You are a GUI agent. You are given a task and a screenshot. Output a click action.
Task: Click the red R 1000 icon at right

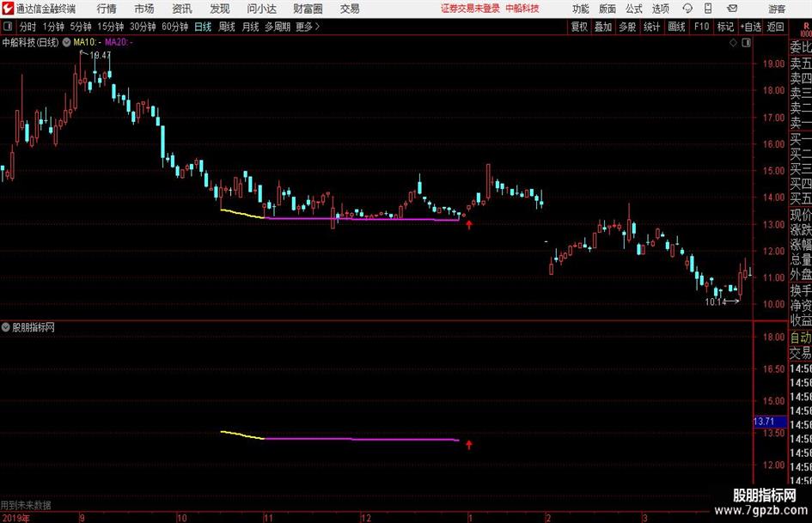[806, 29]
